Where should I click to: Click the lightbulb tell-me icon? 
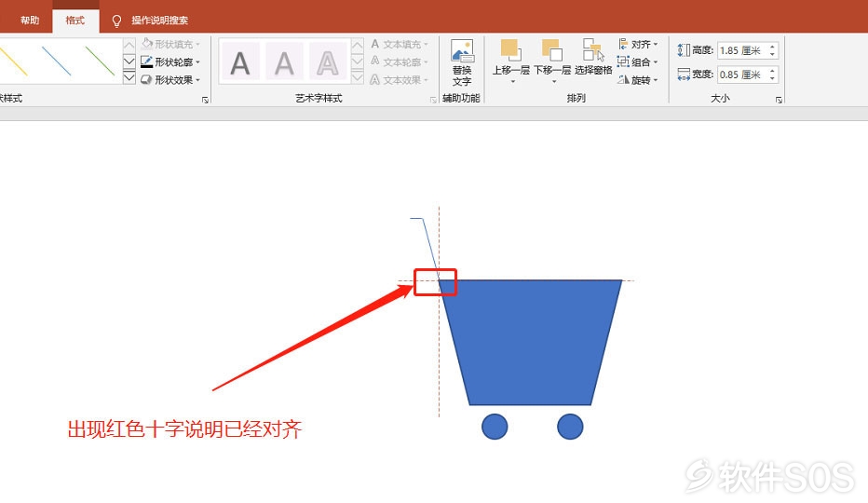116,21
